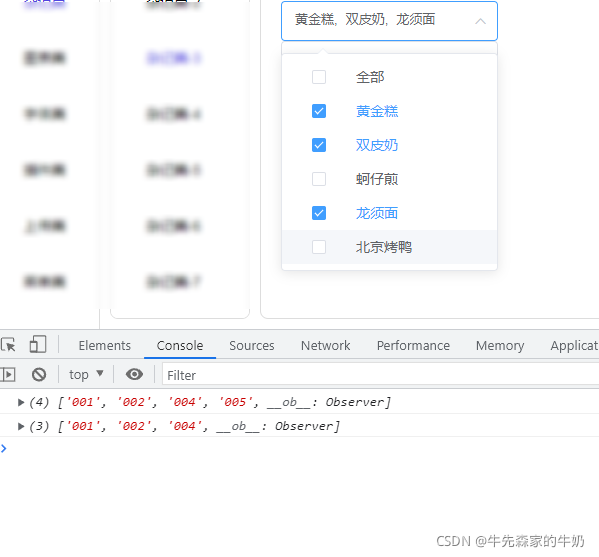Collapse the select box arrow
Screen dimensions: 599x557
click(480, 21)
